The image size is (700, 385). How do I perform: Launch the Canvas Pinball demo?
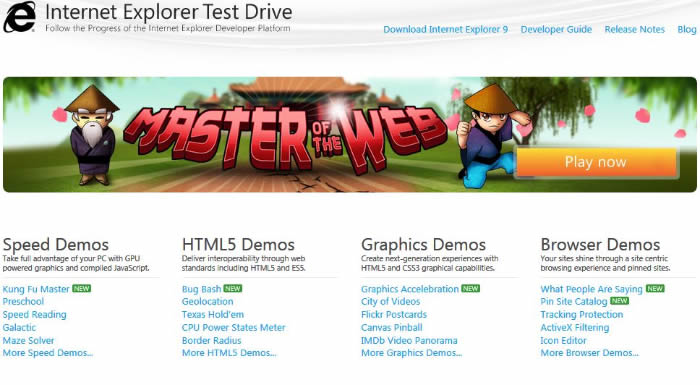(392, 327)
